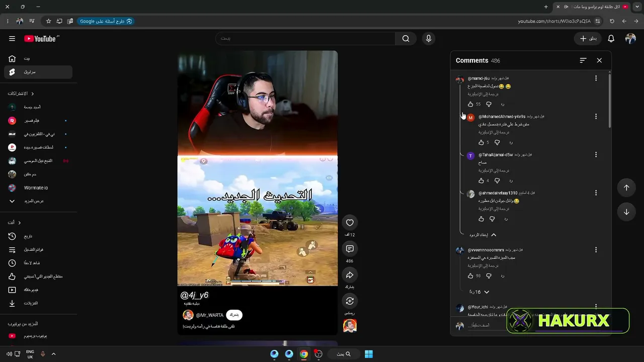Select Shorts in the YouTube sidebar
The height and width of the screenshot is (362, 644).
pos(38,72)
